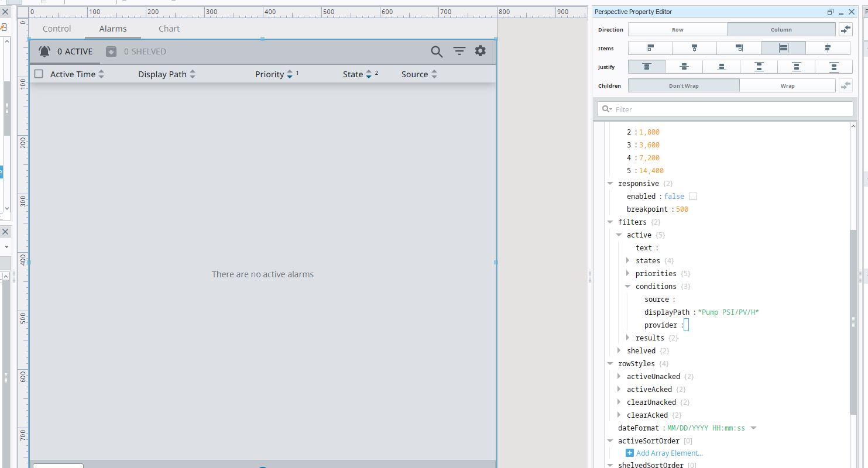
Task: Click in the property Filter field
Action: click(x=725, y=109)
